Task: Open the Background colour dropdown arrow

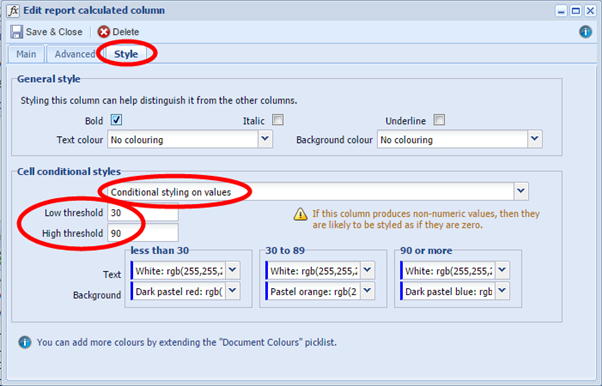Action: 535,139
